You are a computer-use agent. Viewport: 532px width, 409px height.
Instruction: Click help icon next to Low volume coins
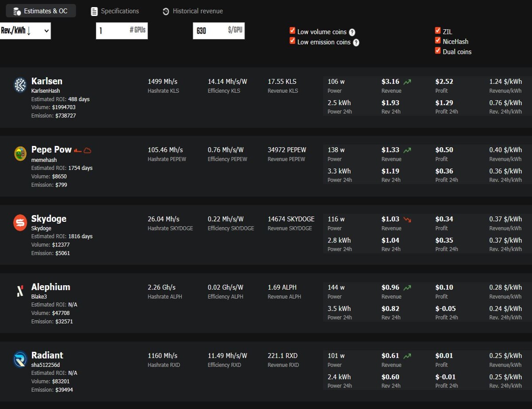352,32
